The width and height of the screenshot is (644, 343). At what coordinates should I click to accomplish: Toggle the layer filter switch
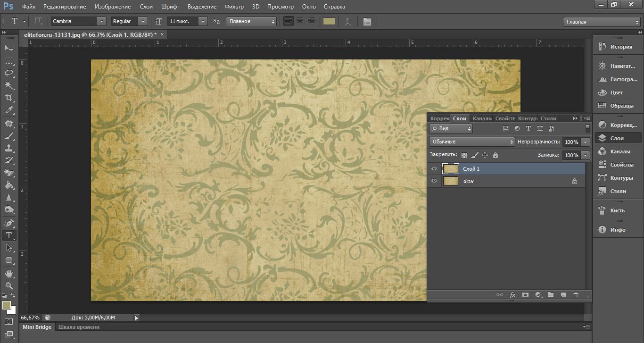tap(587, 128)
